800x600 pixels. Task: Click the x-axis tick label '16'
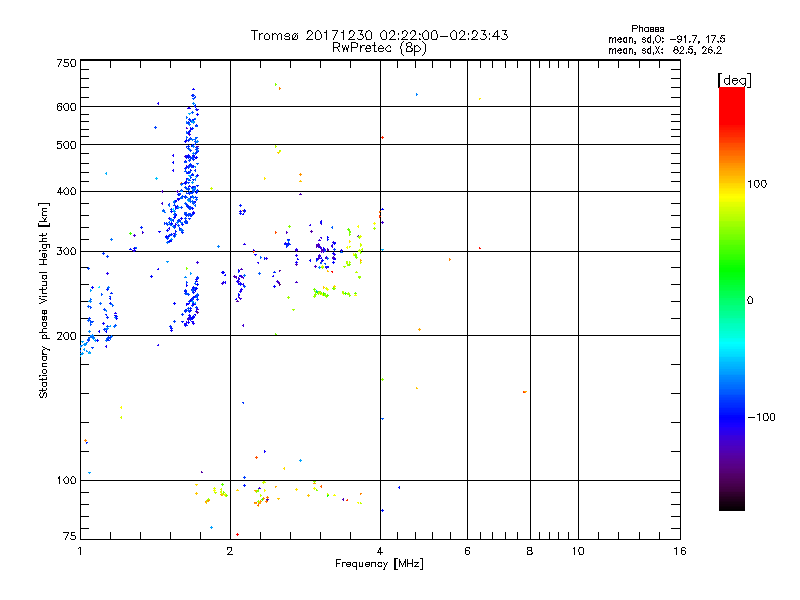click(680, 551)
